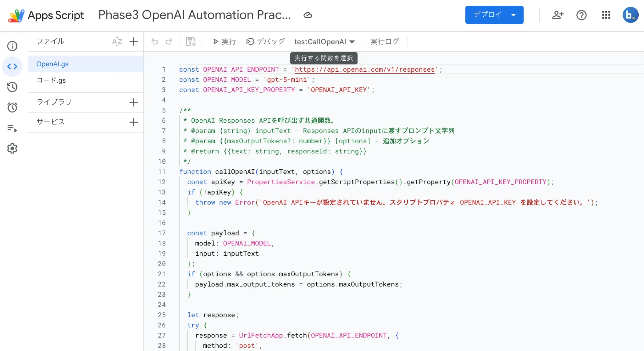Open the Google apps grid icon
Image resolution: width=644 pixels, height=351 pixels.
coord(606,15)
